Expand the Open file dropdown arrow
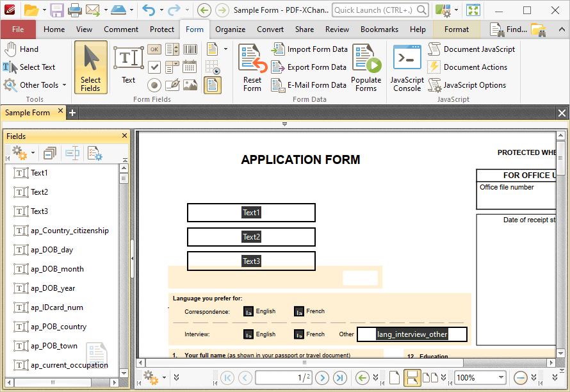The image size is (570, 392). coord(44,10)
